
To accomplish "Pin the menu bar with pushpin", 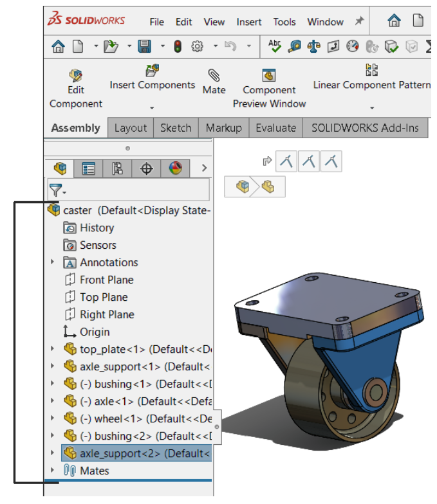I will pyautogui.click(x=359, y=21).
